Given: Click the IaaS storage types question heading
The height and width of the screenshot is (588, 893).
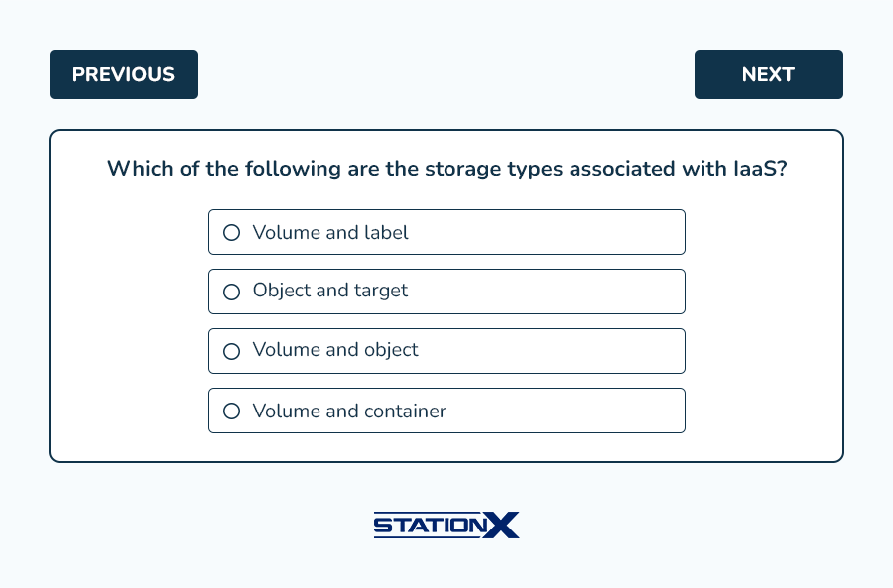Looking at the screenshot, I should pos(447,169).
